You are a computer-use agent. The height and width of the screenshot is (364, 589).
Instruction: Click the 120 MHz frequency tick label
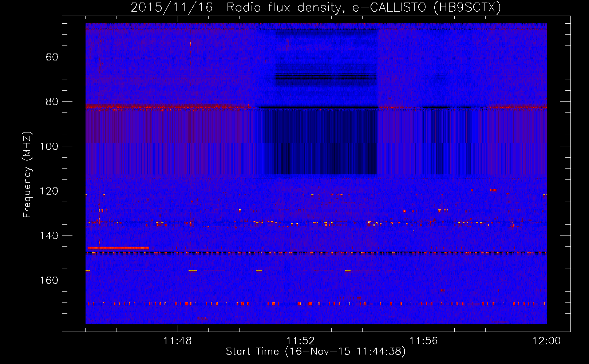coord(49,191)
